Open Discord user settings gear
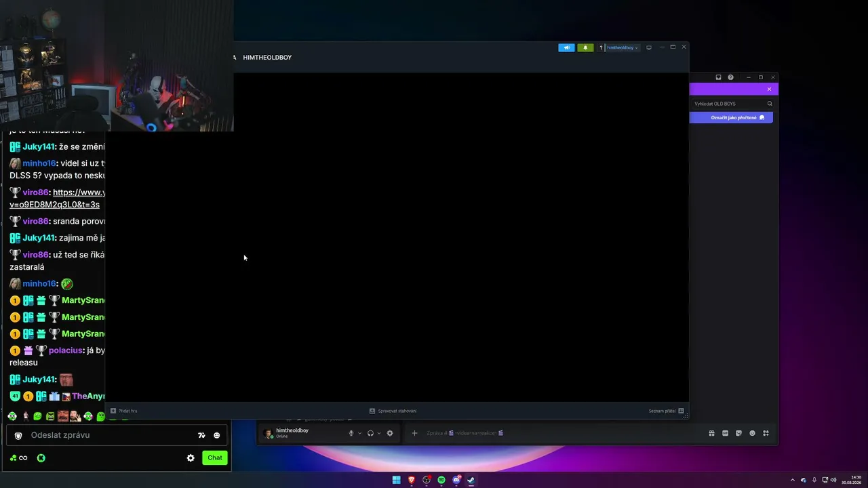868x488 pixels. [390, 433]
